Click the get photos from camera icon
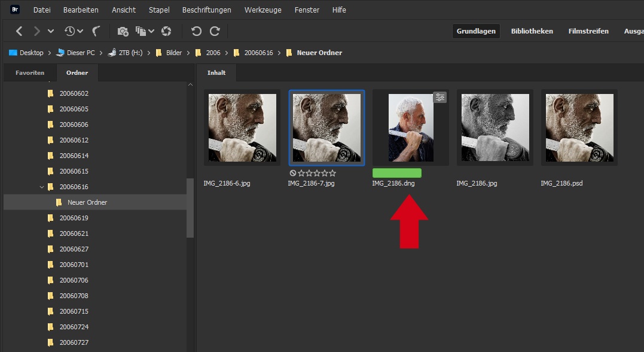This screenshot has height=352, width=644. click(123, 31)
